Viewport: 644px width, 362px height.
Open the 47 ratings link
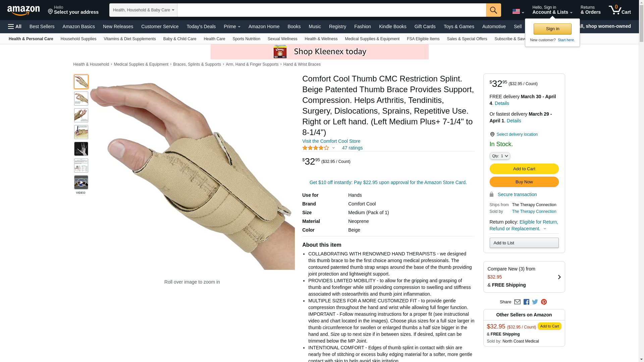[x=352, y=148]
